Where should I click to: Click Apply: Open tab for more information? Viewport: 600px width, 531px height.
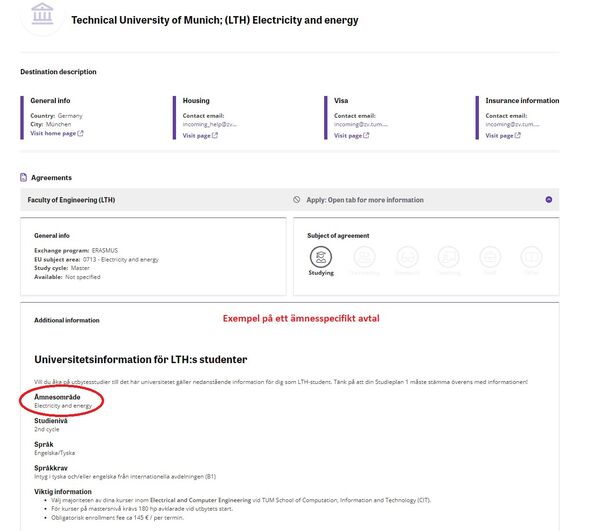coord(365,200)
